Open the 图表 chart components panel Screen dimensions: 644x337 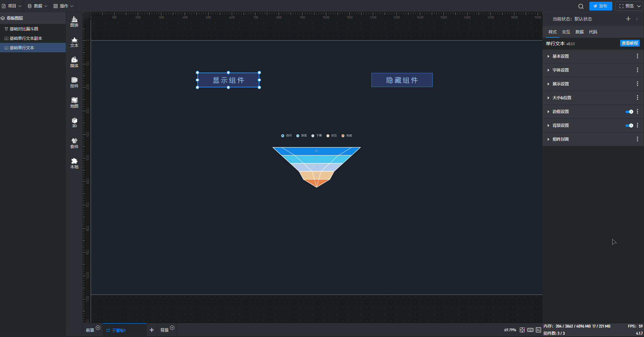coord(74,22)
